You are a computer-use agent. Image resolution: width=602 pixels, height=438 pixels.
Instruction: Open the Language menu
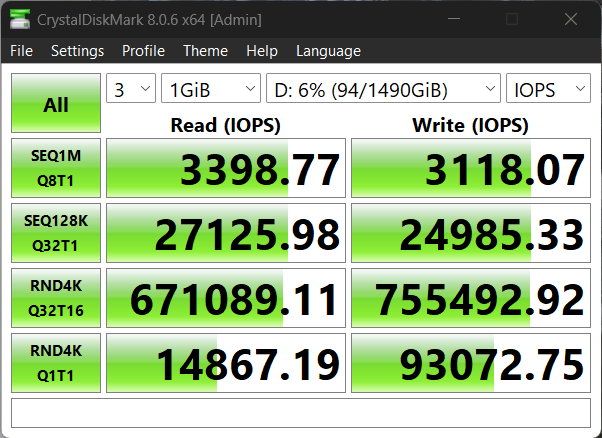tap(328, 51)
